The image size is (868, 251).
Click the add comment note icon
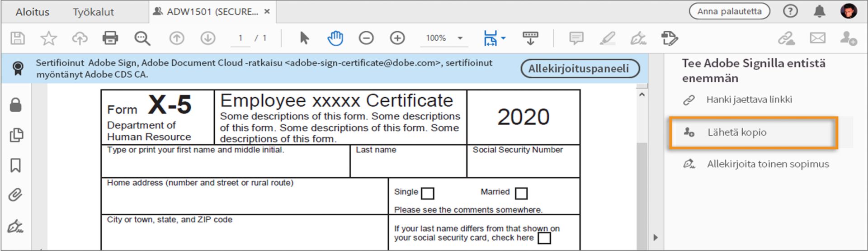[x=576, y=38]
